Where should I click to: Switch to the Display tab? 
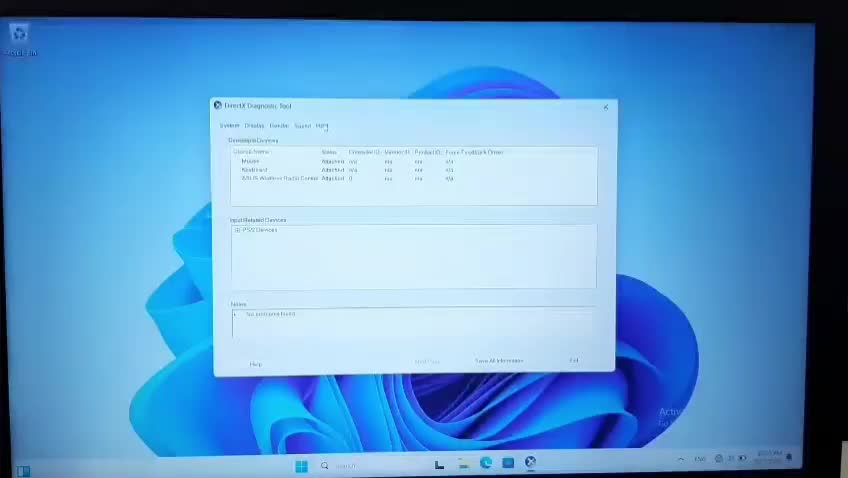tap(254, 125)
